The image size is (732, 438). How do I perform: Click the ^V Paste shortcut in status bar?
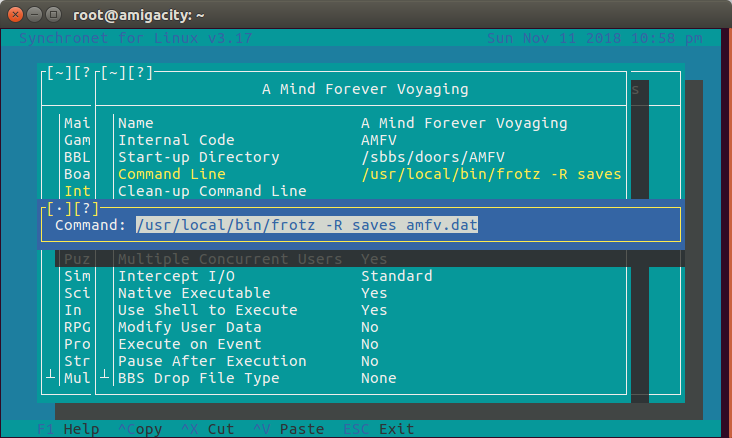[289, 429]
